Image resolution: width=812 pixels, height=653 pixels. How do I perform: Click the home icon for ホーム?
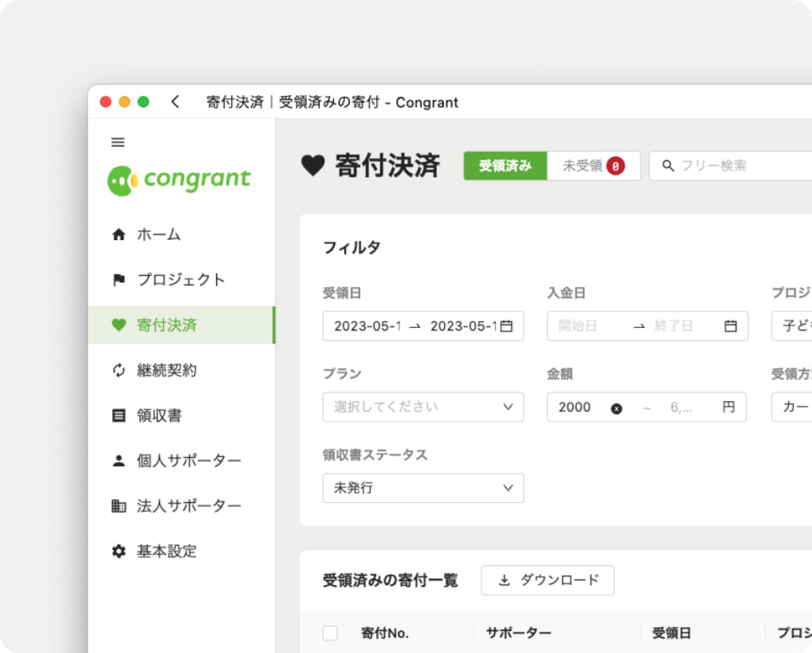pyautogui.click(x=119, y=234)
